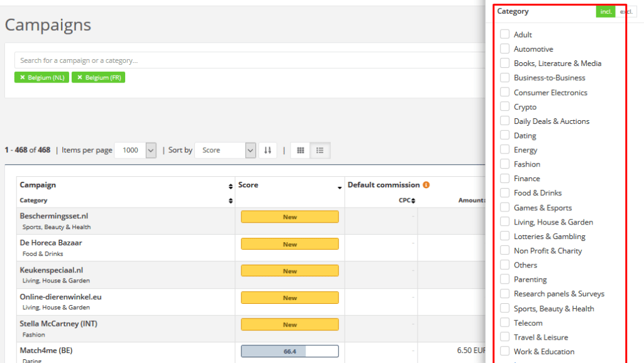Switch to grid view

click(301, 150)
